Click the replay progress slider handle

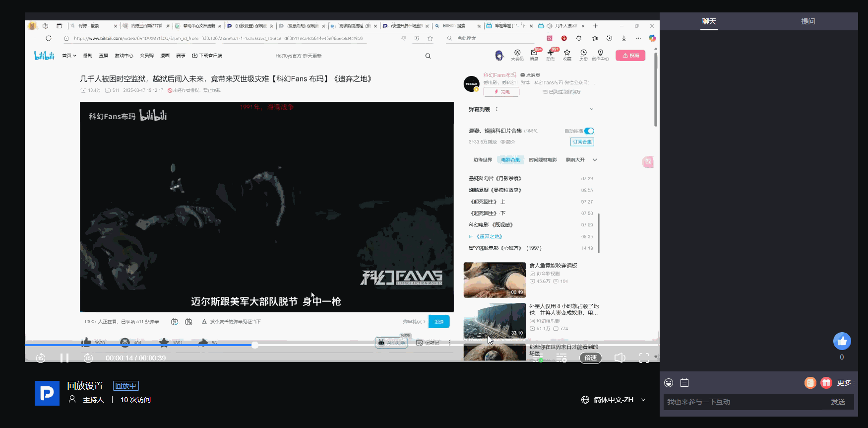coord(255,345)
